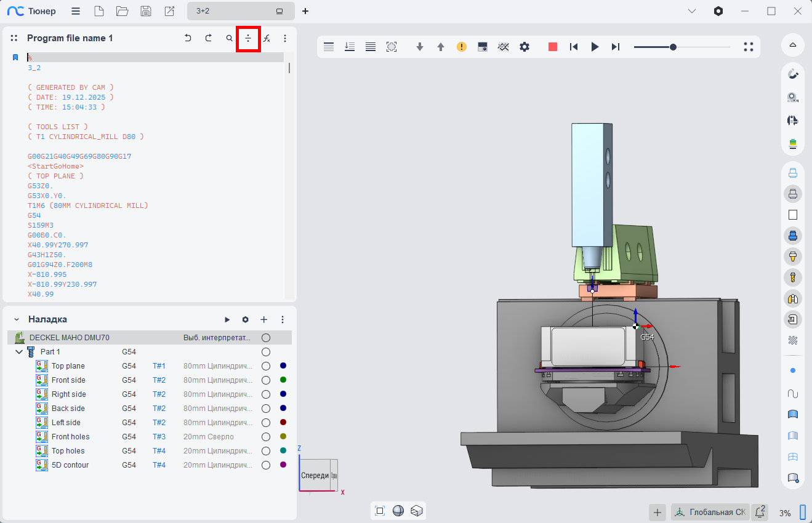Toggle the circle for DECKEL MAHO DMU70

[x=266, y=338]
